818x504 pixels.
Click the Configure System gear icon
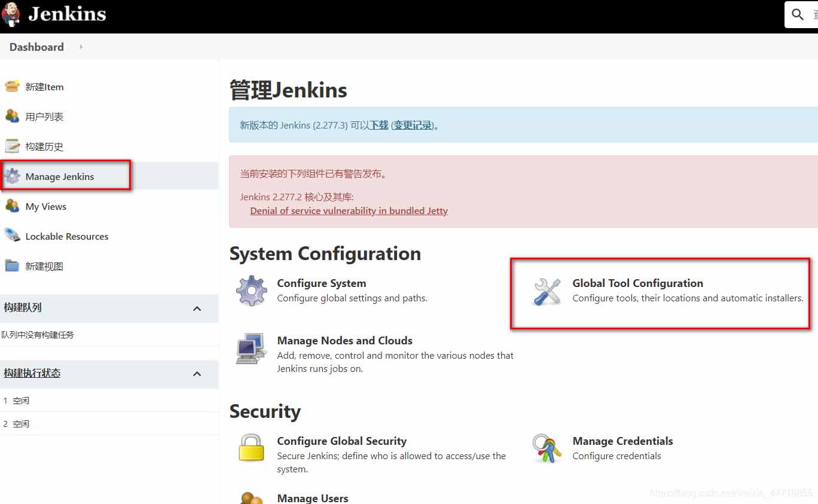click(251, 291)
